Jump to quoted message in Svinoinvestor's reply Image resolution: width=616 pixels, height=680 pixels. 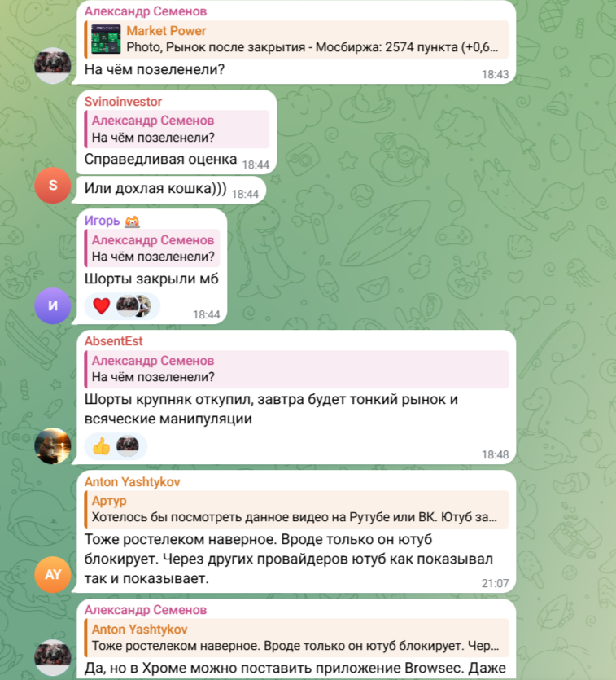(177, 129)
